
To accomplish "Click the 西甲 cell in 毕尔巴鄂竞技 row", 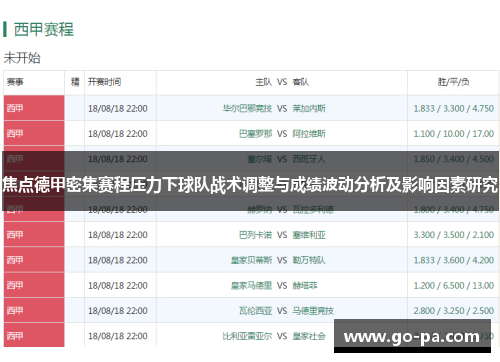I will (34, 108).
